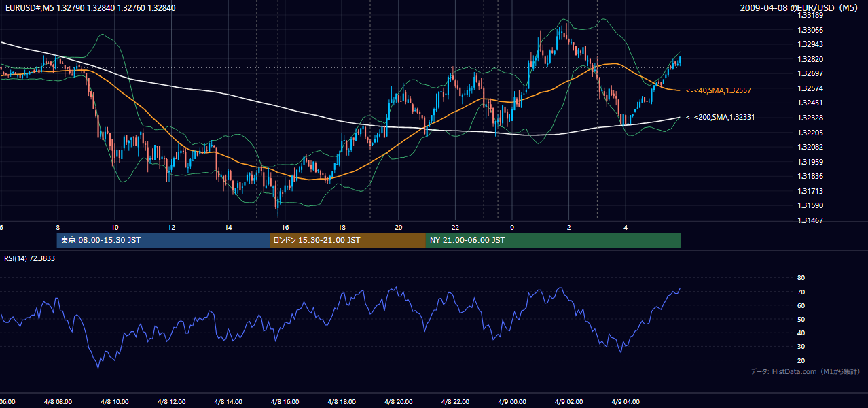
Task: Click hour tick 18 under the price chart
Action: coord(342,228)
